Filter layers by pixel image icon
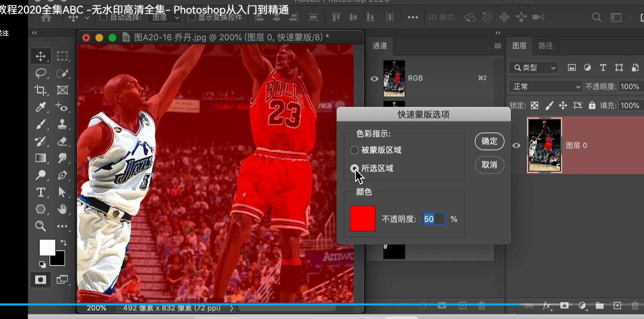 click(571, 67)
